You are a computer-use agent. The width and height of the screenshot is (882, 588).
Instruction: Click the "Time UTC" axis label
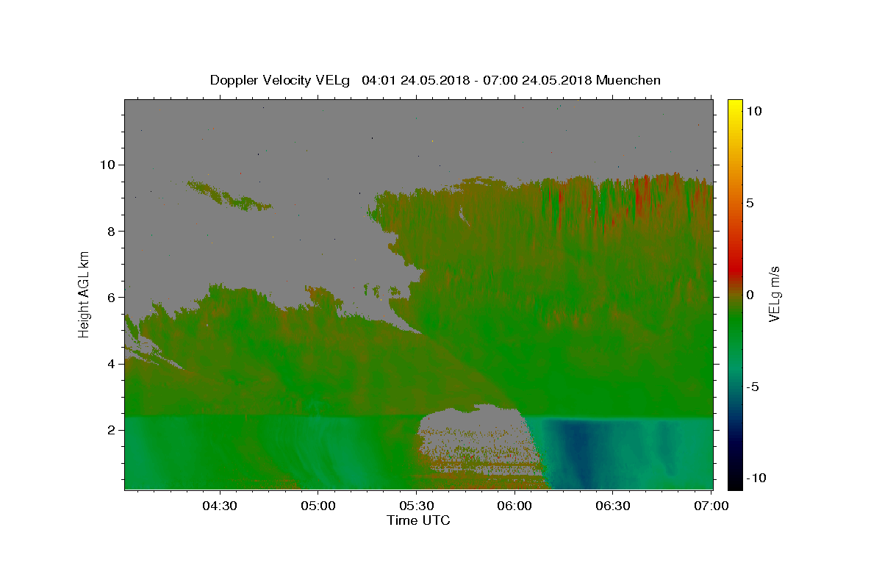(x=418, y=520)
